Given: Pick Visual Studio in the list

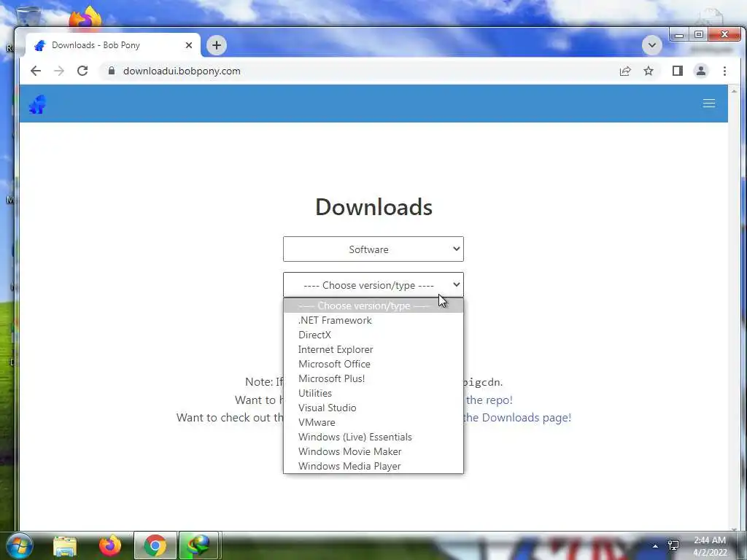Looking at the screenshot, I should coord(373,408).
